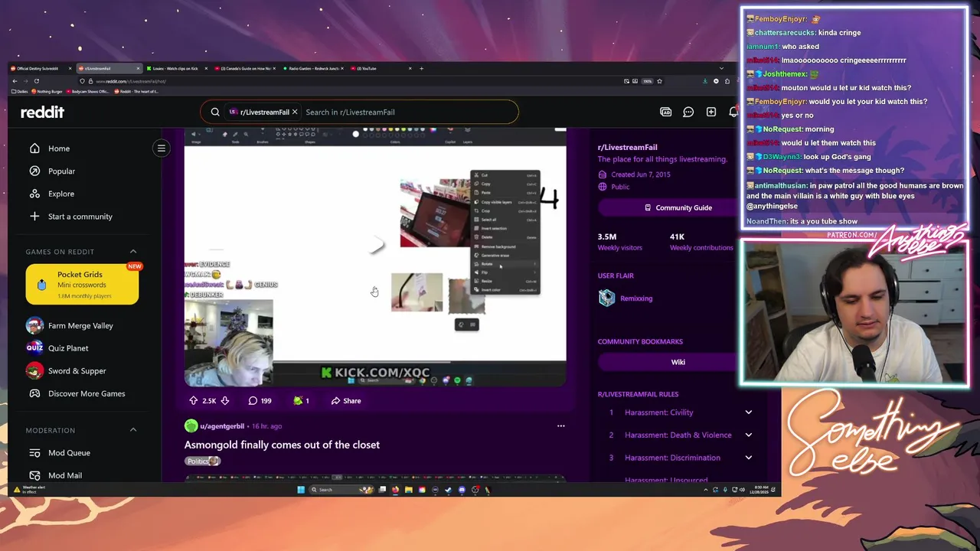Open the Community Guide
The image size is (980, 551).
(678, 207)
